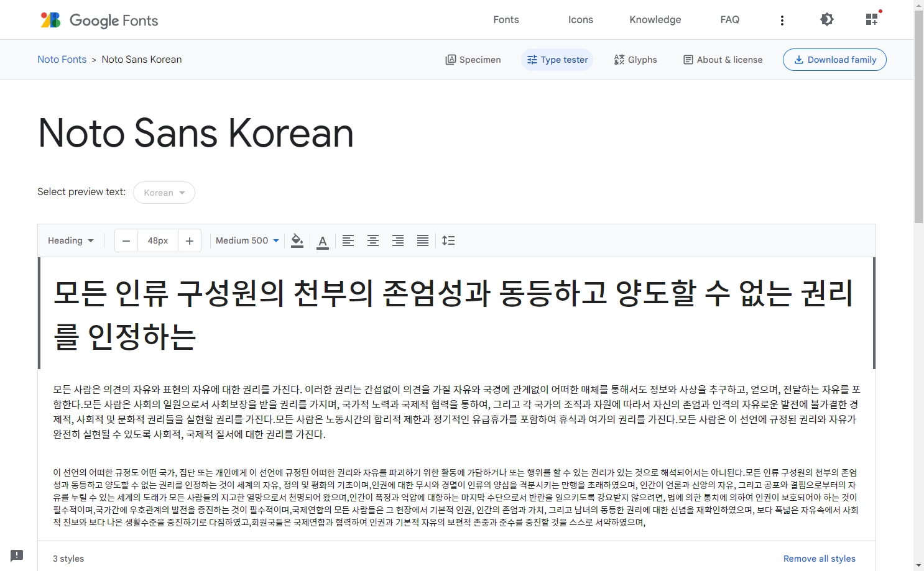Open the Icons navigation item
Image resolution: width=924 pixels, height=571 pixels.
pyautogui.click(x=581, y=20)
